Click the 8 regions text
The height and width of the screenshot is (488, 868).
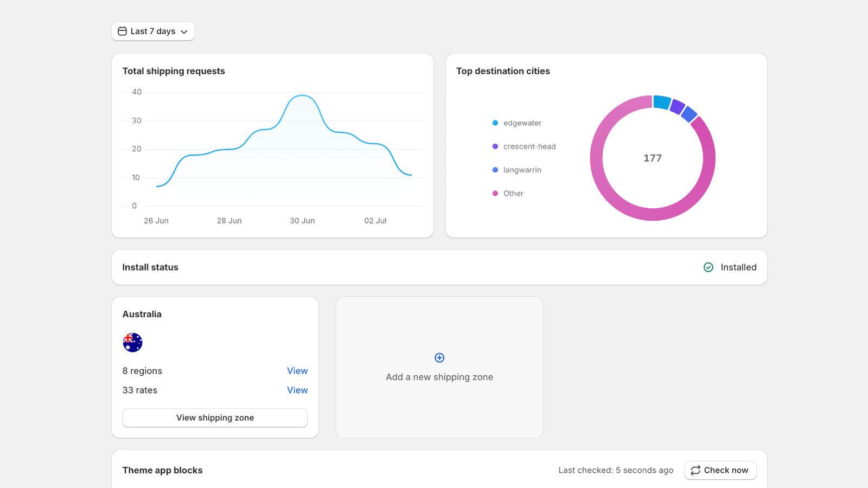click(x=142, y=371)
